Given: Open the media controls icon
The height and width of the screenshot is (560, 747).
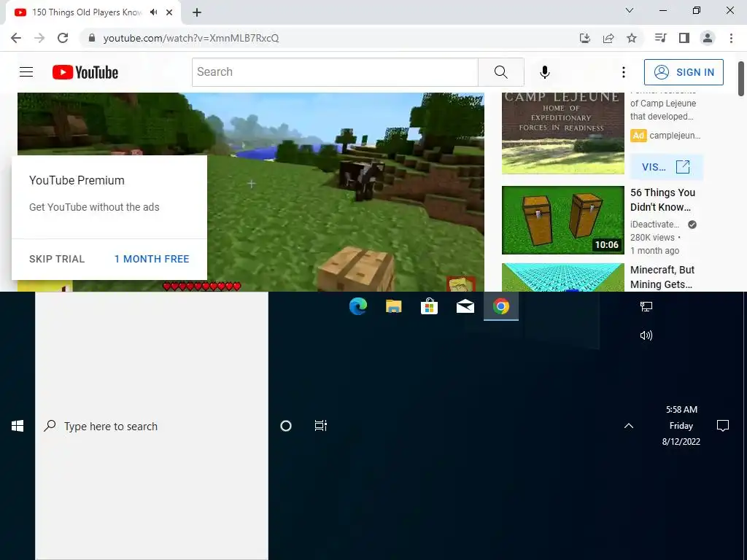Looking at the screenshot, I should pos(660,38).
